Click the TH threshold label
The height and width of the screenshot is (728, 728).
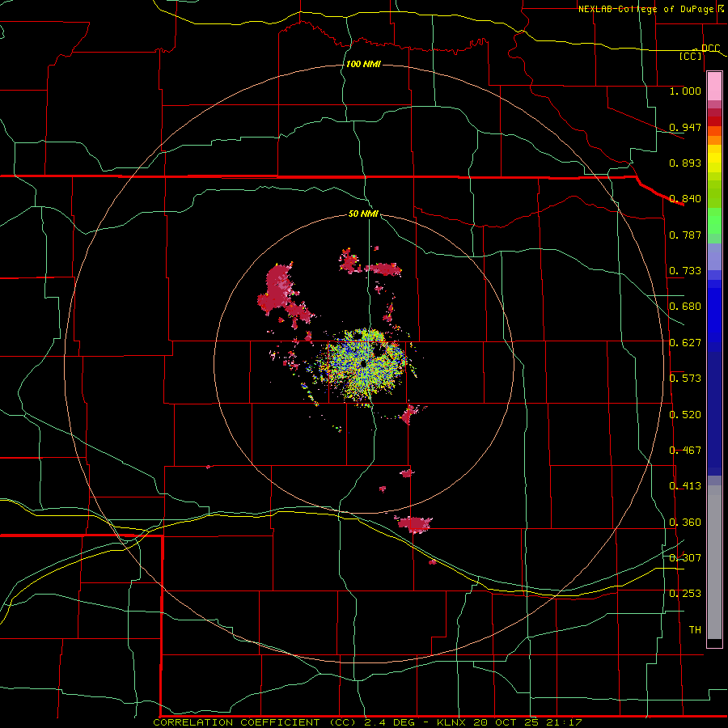pos(695,630)
